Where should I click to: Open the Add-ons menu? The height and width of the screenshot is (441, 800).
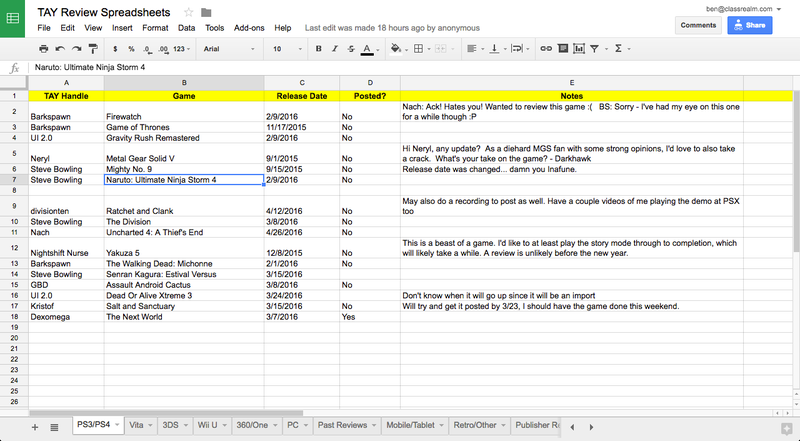[249, 28]
